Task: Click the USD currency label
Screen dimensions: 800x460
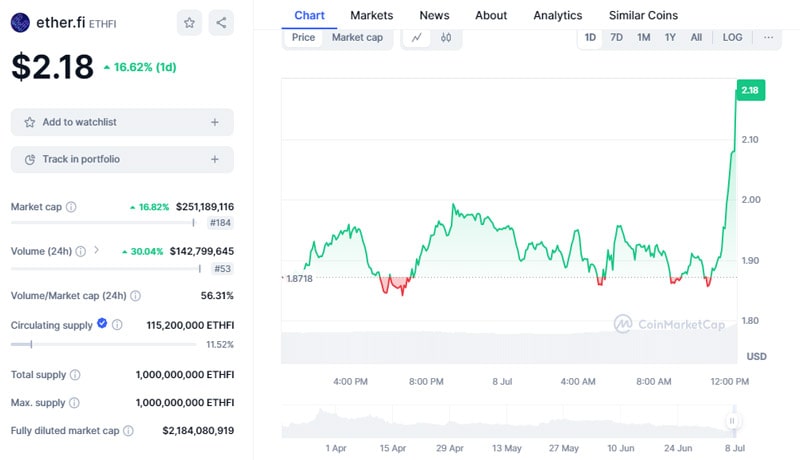Action: 756,356
